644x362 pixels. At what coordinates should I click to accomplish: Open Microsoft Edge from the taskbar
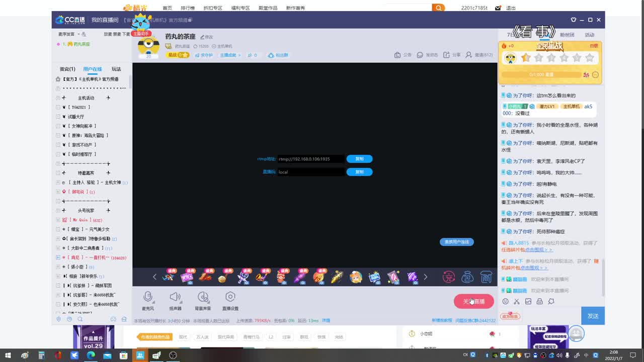tap(91, 355)
